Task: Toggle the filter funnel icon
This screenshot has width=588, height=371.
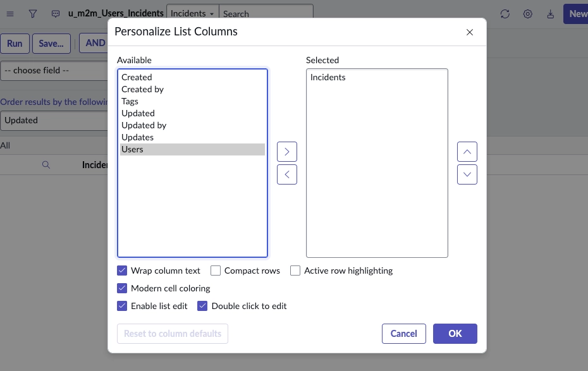Action: tap(33, 13)
